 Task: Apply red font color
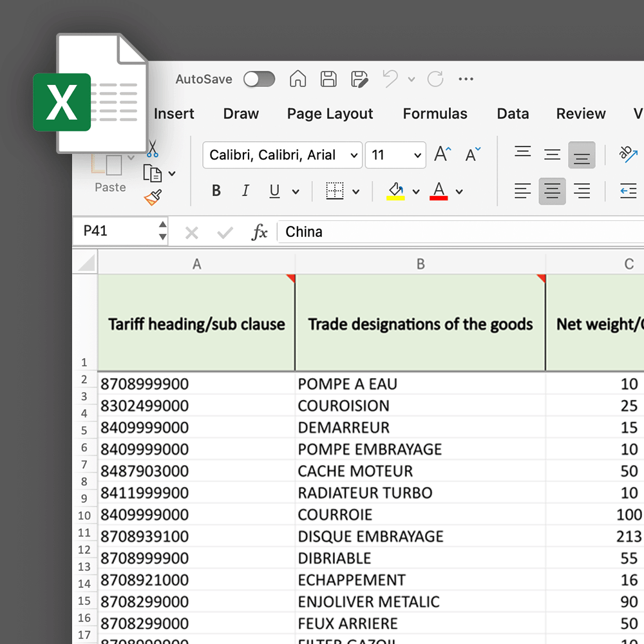(439, 191)
